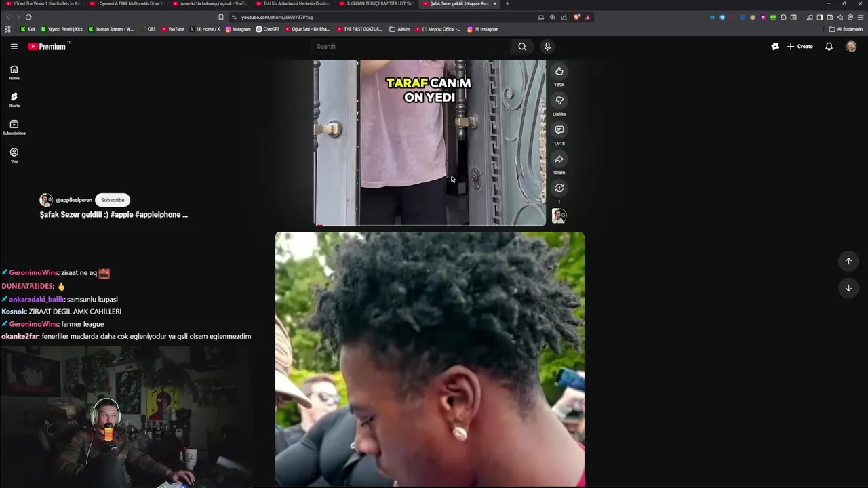Go back with the browser back arrow
Viewport: 868px width, 488px height.
(x=8, y=17)
